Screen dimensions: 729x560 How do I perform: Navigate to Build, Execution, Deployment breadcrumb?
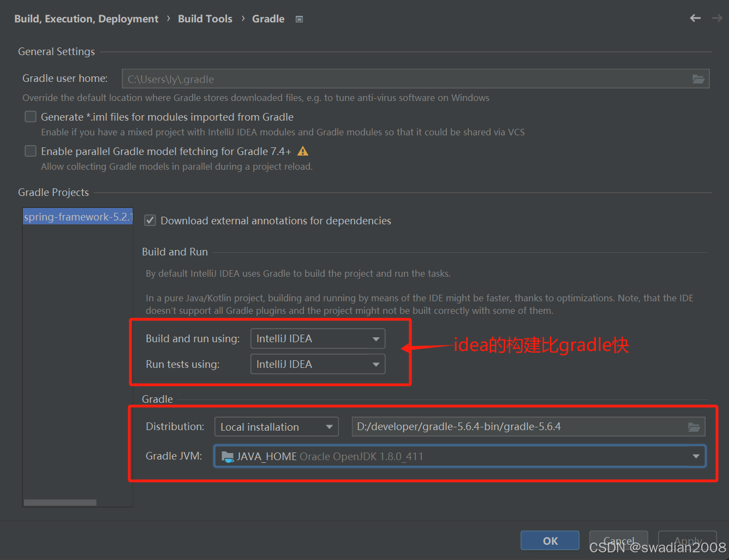click(x=86, y=18)
